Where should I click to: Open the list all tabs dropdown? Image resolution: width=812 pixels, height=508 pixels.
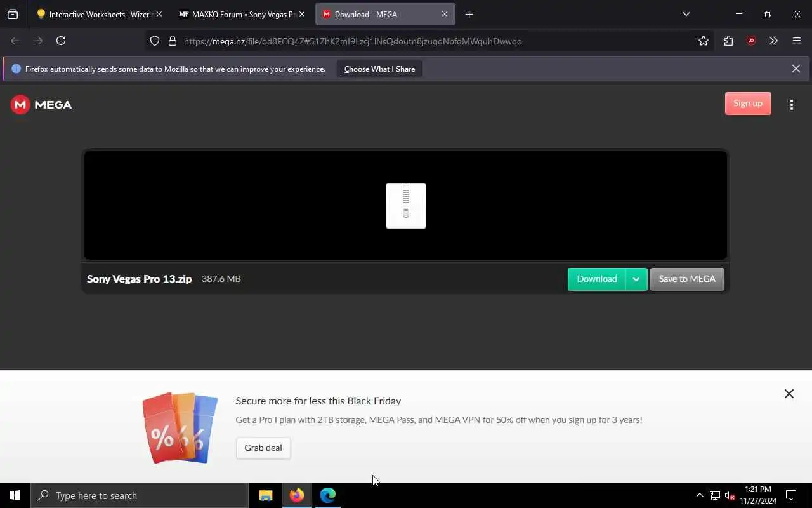[x=686, y=14]
